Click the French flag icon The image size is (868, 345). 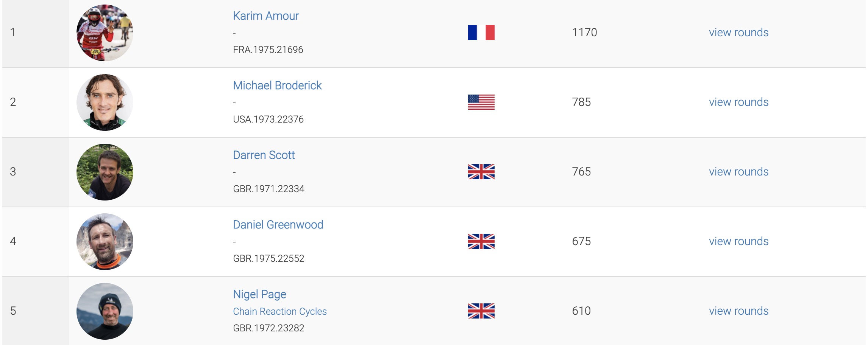pyautogui.click(x=481, y=33)
